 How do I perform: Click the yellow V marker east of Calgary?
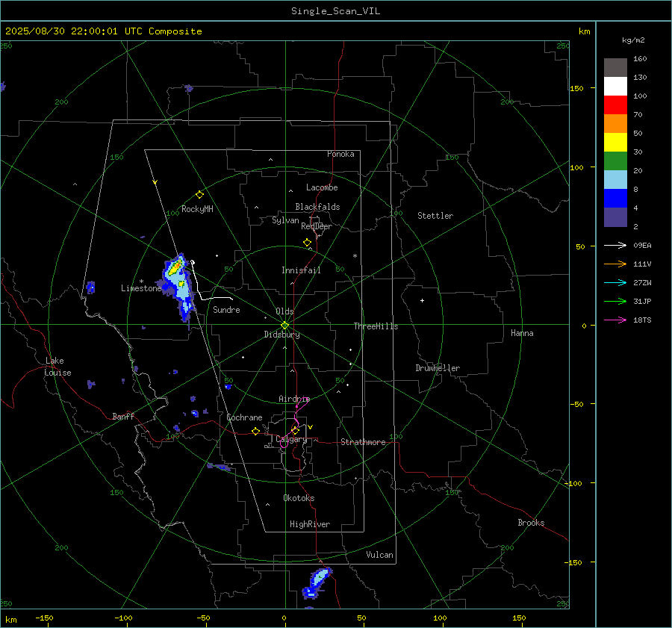[310, 427]
